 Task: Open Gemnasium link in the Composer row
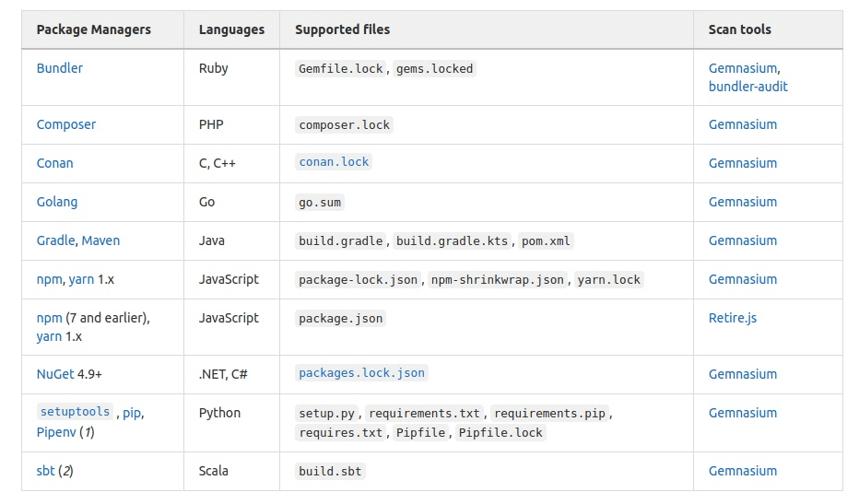(742, 124)
